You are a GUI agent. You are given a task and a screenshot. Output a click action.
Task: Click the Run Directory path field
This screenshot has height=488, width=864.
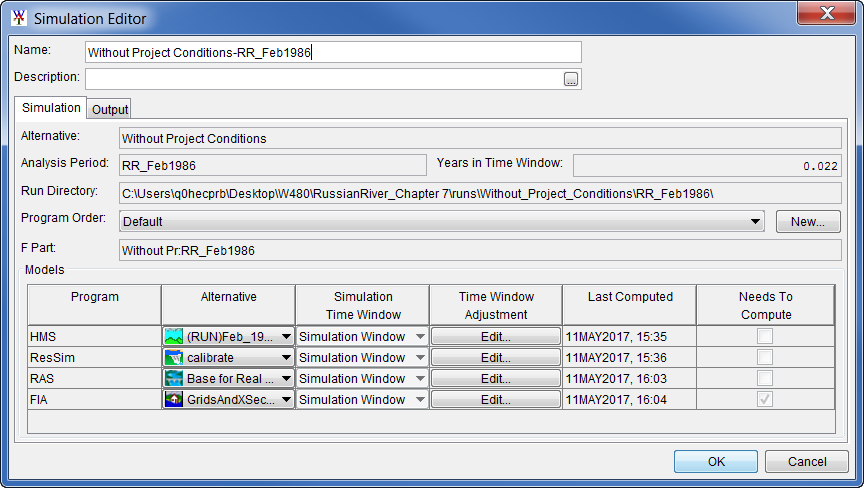pos(480,193)
